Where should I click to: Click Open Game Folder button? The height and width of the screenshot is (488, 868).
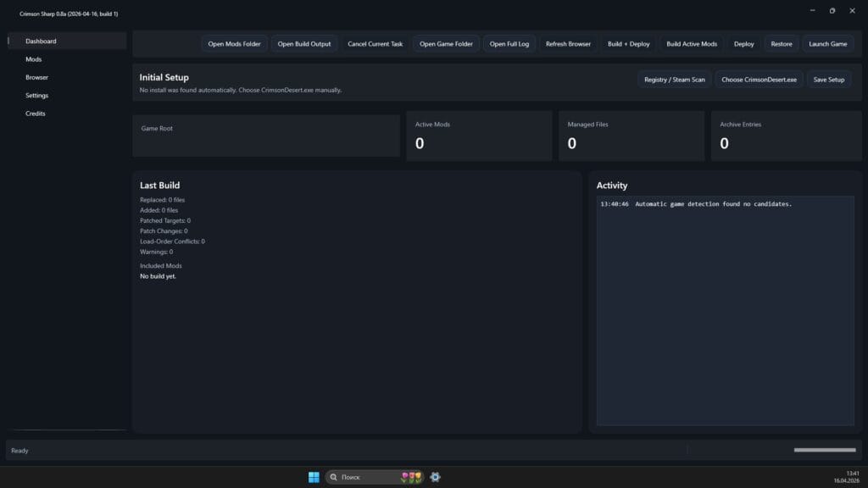446,44
